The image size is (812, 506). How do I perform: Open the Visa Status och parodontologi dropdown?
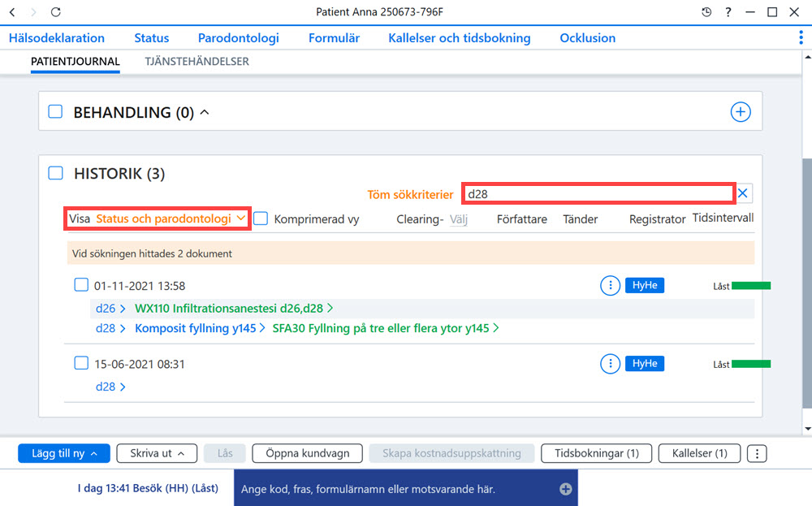pyautogui.click(x=158, y=218)
